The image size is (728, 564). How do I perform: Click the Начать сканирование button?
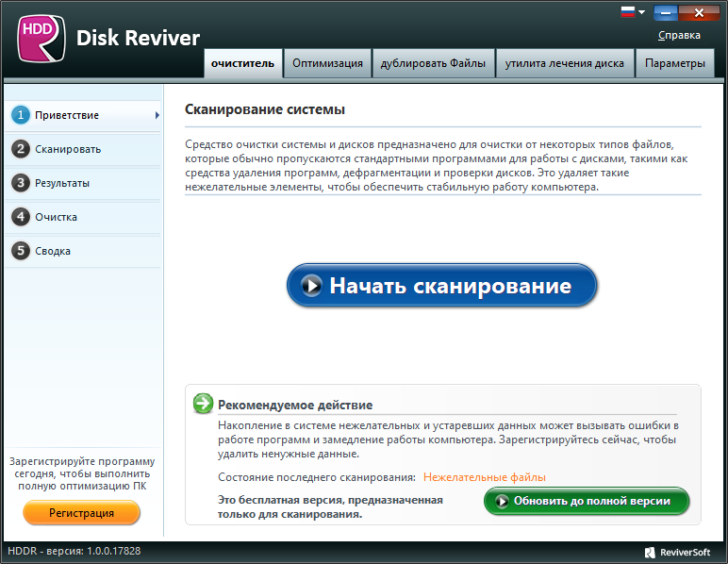coord(441,285)
